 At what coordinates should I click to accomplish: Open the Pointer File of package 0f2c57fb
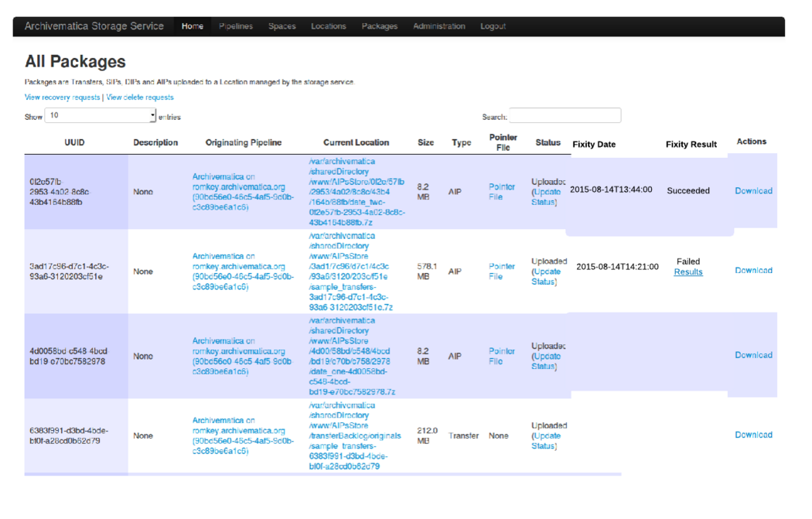pos(500,191)
